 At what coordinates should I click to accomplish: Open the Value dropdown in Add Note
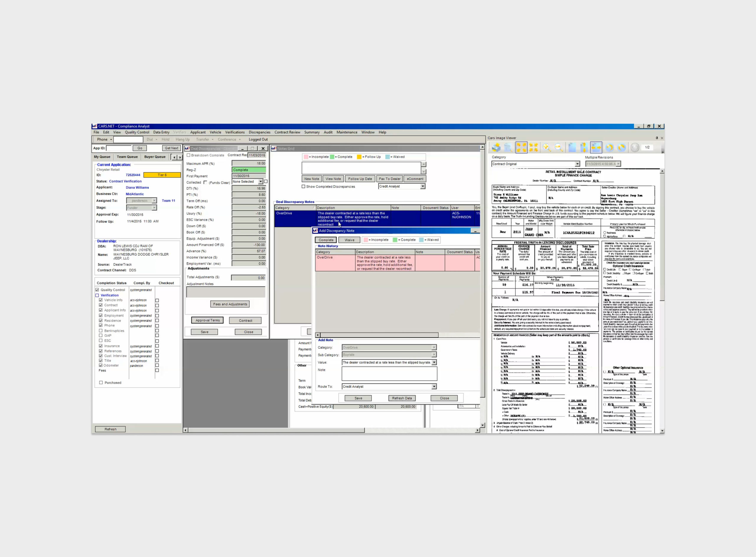(x=434, y=362)
